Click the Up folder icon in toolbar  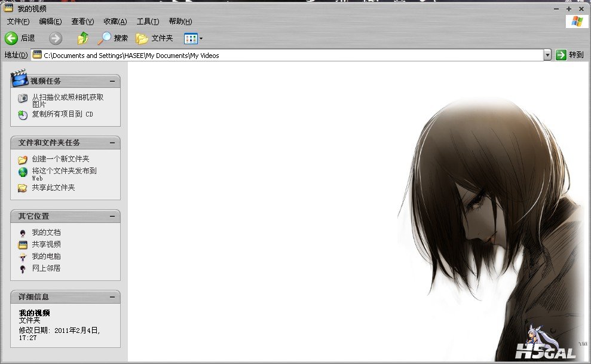click(x=83, y=38)
